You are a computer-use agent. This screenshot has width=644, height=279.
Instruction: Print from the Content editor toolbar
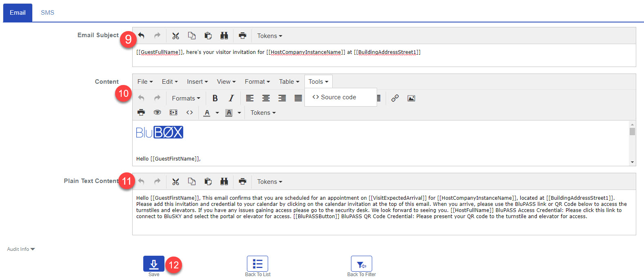coord(141,112)
